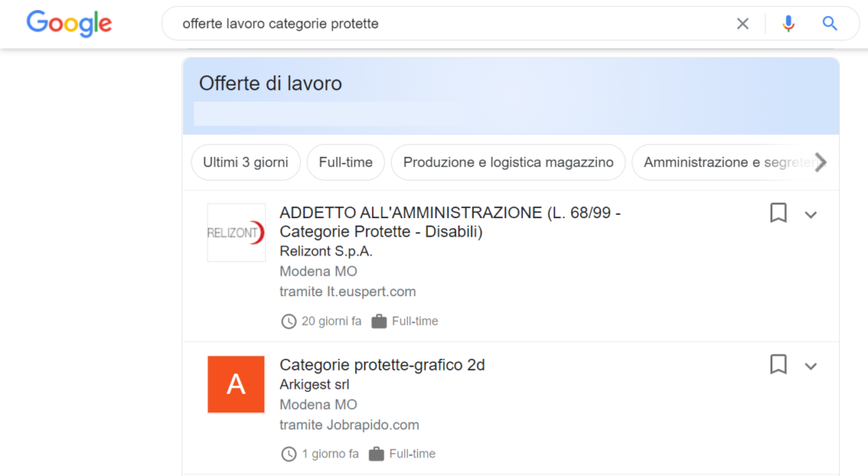Open the Relizont company logo thumbnail

[236, 232]
